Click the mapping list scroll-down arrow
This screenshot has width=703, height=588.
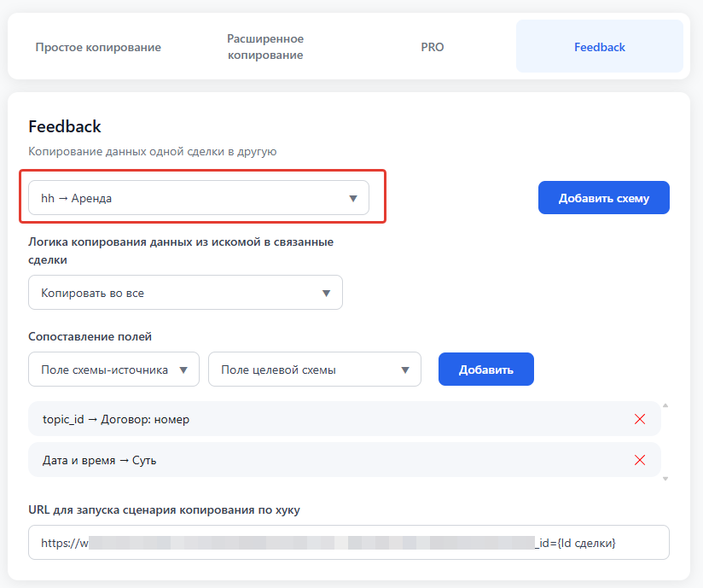coord(665,479)
